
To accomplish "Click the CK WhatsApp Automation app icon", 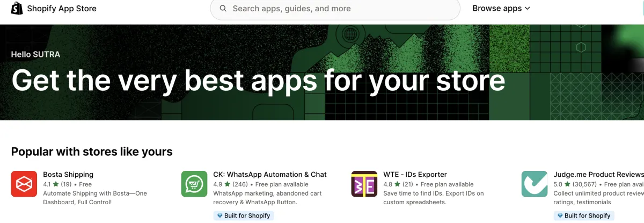I will (194, 184).
